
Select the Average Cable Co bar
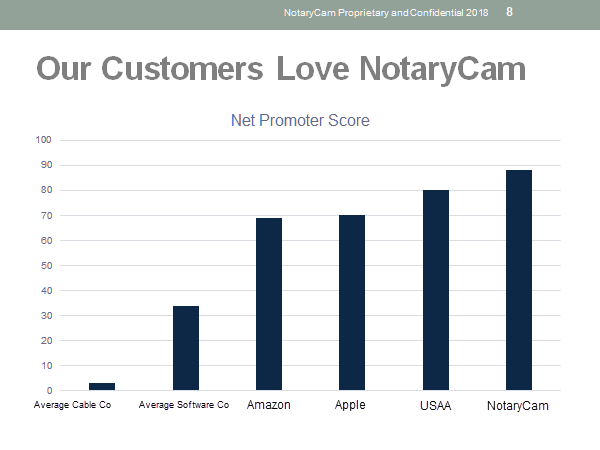(102, 386)
